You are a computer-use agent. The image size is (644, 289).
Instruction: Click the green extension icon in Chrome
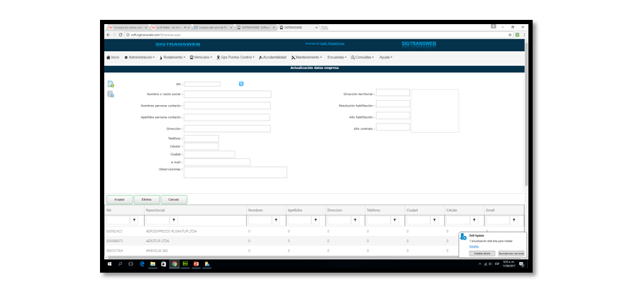(518, 35)
